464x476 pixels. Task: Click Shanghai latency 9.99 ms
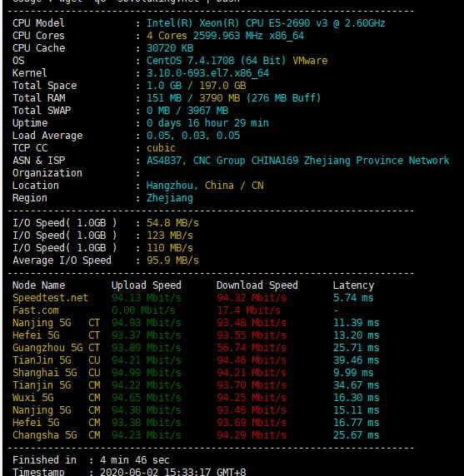tap(353, 373)
